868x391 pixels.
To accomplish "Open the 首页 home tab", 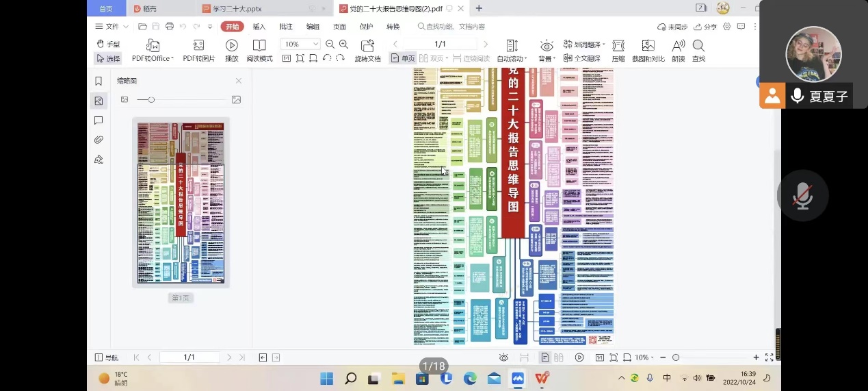I will click(x=106, y=8).
